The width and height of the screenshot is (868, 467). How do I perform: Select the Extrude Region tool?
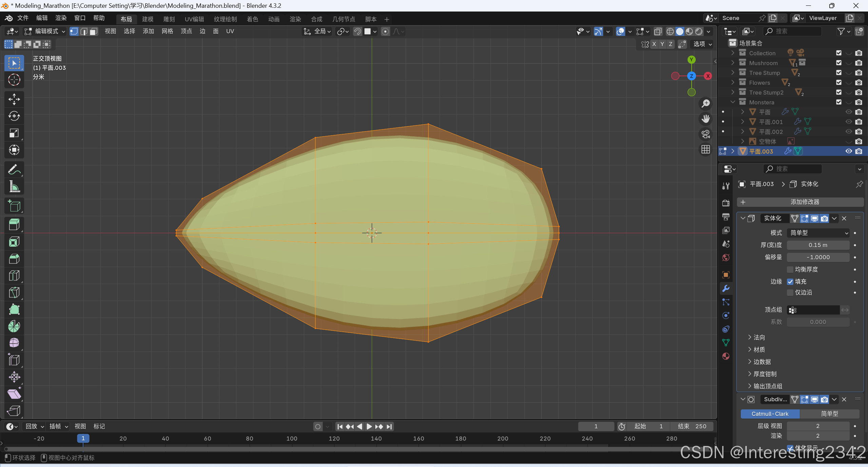click(14, 225)
